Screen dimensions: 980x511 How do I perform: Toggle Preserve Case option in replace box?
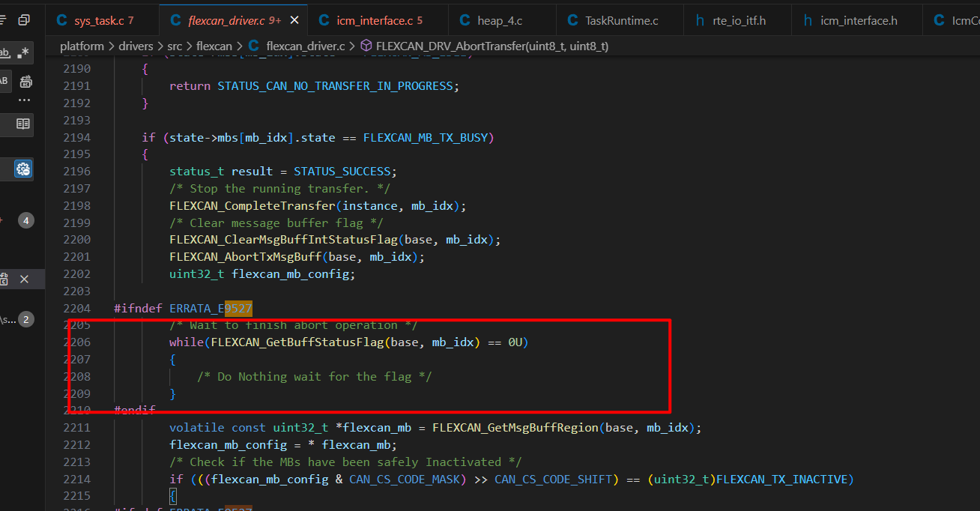point(4,80)
